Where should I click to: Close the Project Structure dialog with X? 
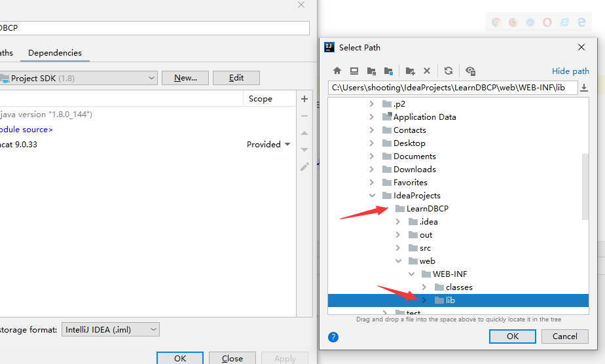point(301,5)
